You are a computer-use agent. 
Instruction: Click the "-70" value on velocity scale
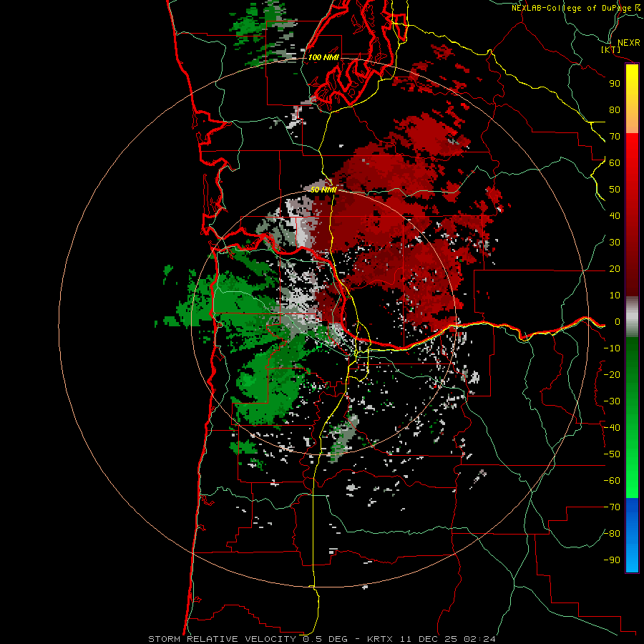(x=612, y=507)
